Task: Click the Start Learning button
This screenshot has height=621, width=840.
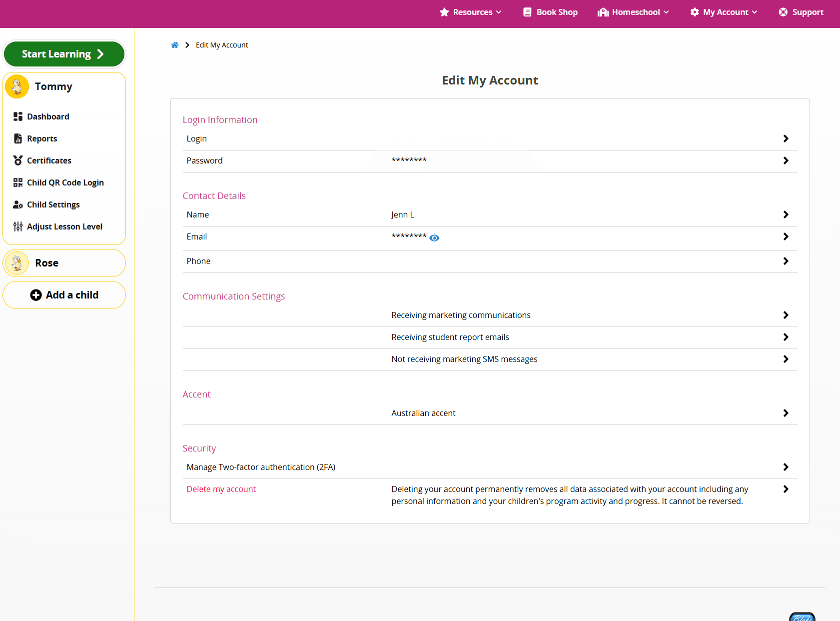Action: pyautogui.click(x=64, y=54)
